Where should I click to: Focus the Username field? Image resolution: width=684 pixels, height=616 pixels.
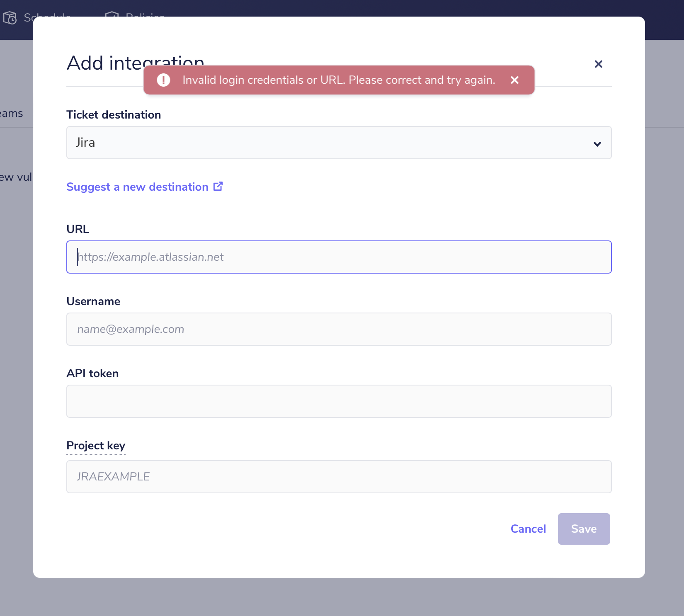coord(339,329)
